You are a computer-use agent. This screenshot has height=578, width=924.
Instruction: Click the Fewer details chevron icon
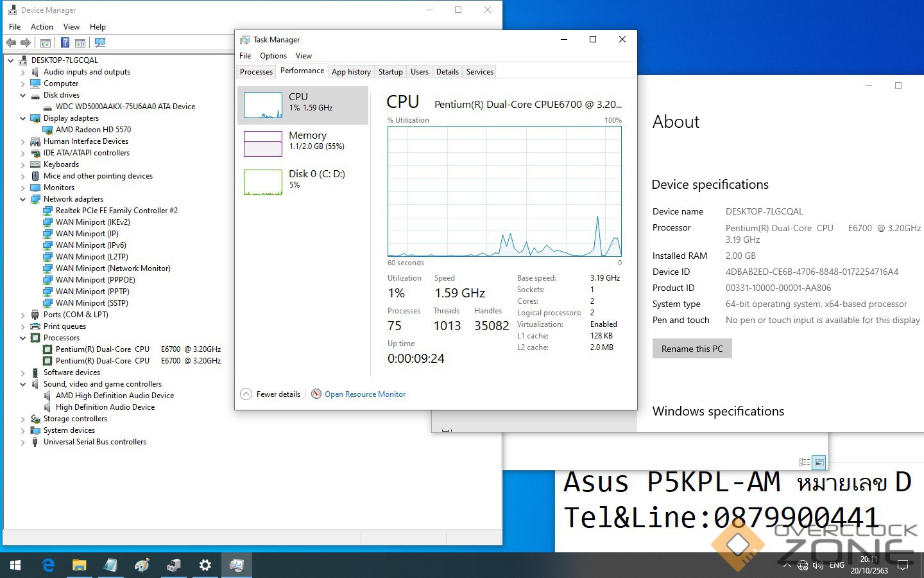(x=246, y=394)
